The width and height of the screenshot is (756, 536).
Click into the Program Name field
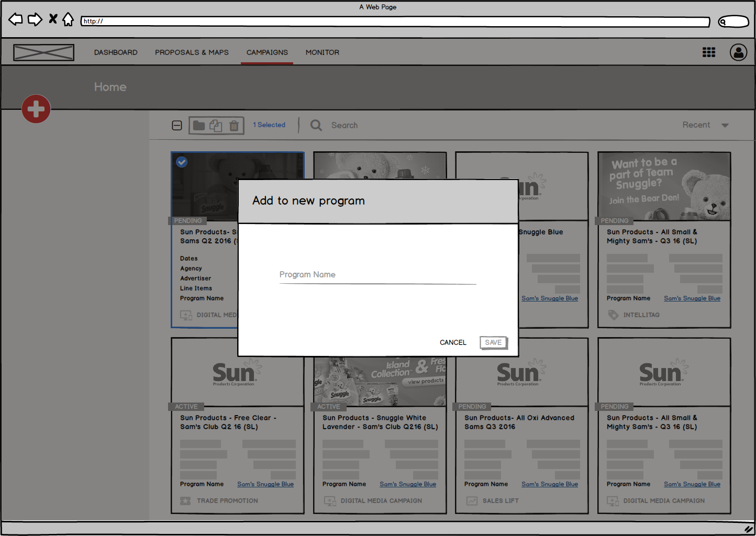tap(377, 275)
